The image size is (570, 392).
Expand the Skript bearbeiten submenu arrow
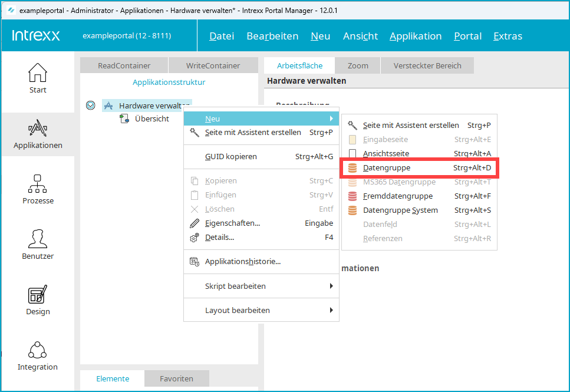(331, 286)
